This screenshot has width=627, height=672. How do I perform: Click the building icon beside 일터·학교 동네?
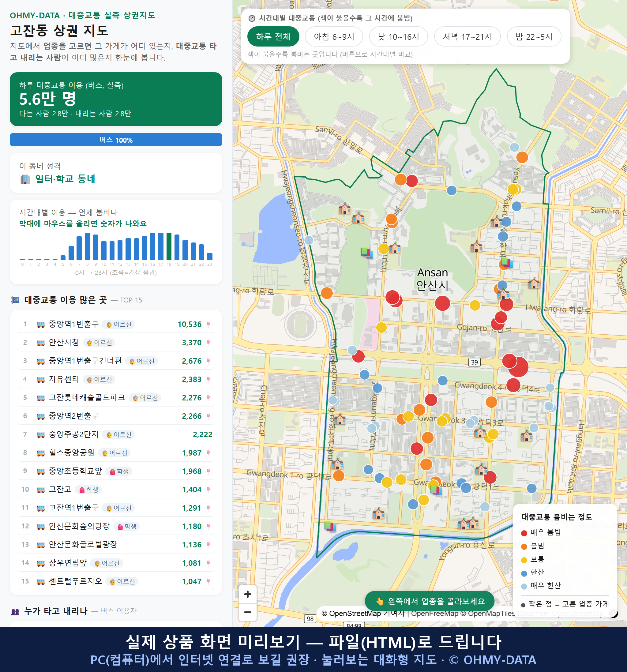pyautogui.click(x=25, y=179)
